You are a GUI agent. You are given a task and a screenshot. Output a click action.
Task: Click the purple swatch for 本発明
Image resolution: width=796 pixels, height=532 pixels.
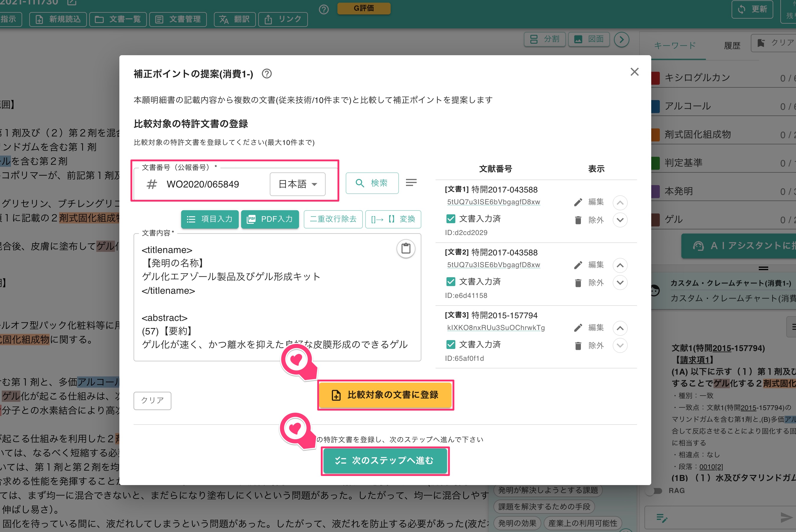(655, 191)
